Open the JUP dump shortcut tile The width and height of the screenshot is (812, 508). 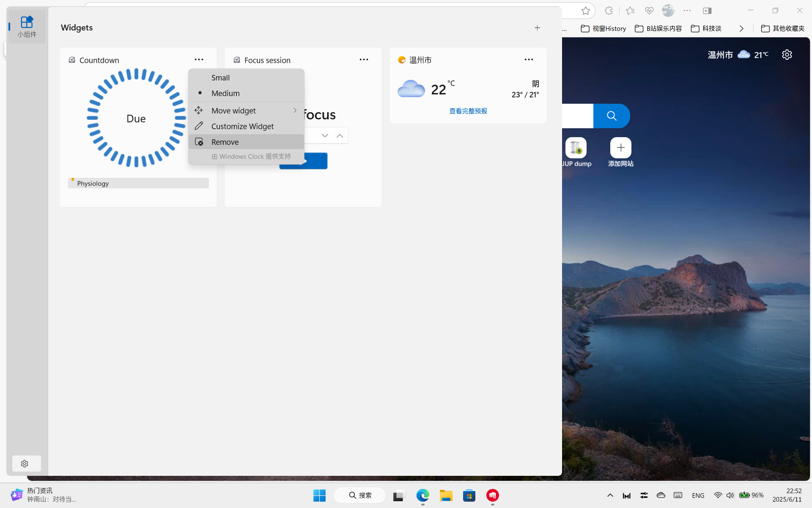click(576, 148)
